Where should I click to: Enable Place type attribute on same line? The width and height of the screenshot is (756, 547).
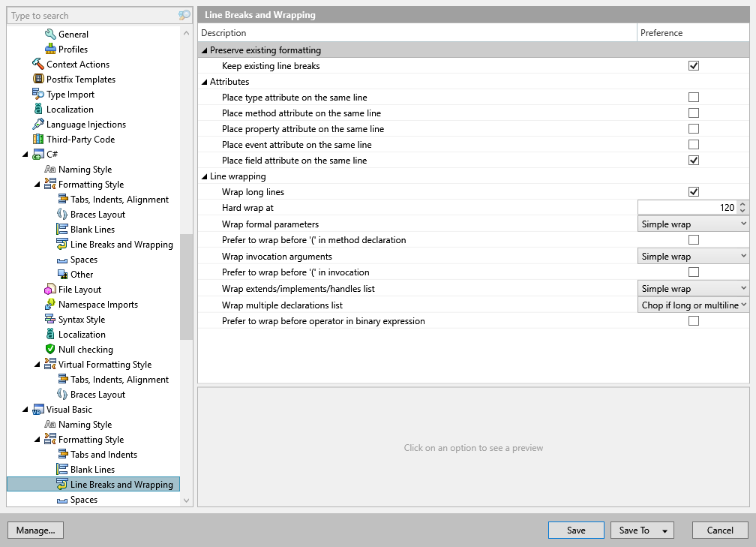[693, 98]
